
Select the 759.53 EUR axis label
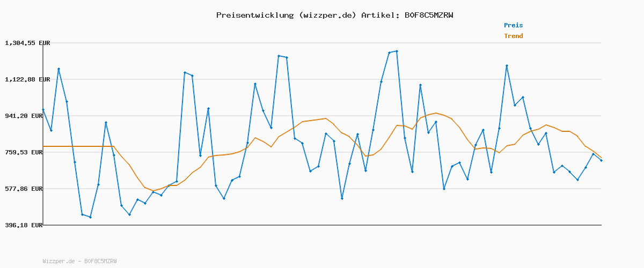pos(27,152)
